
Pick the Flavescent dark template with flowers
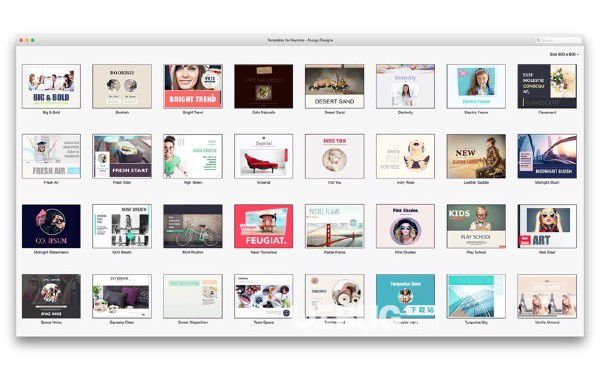pyautogui.click(x=547, y=86)
